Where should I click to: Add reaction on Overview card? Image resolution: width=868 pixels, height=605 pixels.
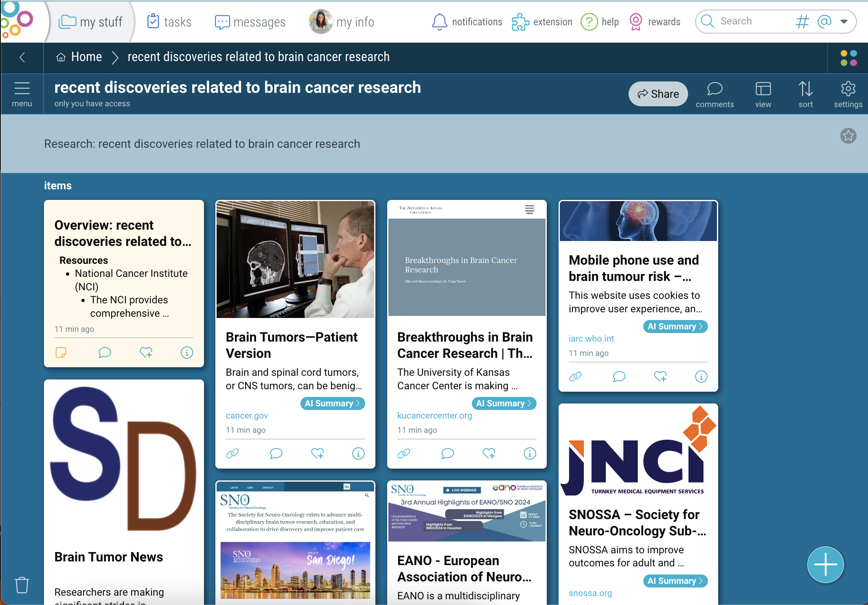pyautogui.click(x=146, y=353)
